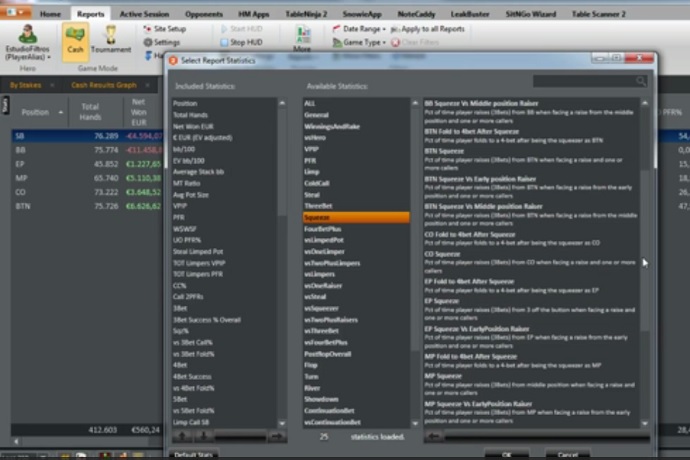The image size is (690, 460).
Task: Move selected statistic up with up arrow
Action: [x=183, y=436]
